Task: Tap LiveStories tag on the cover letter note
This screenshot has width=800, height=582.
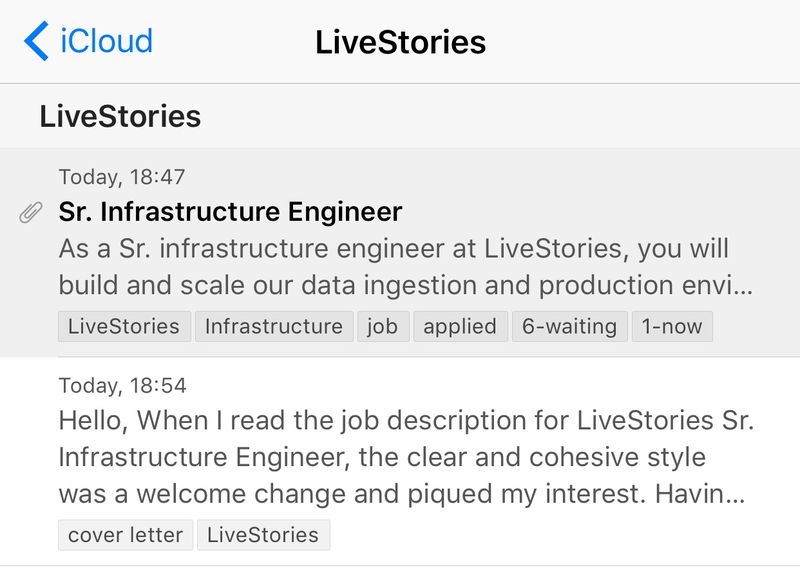Action: [x=263, y=535]
